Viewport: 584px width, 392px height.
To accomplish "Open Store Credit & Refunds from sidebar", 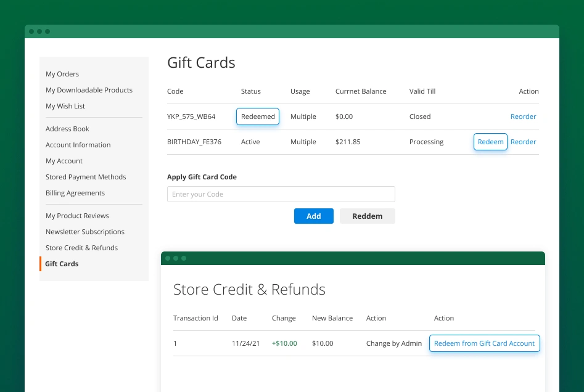I will [81, 248].
